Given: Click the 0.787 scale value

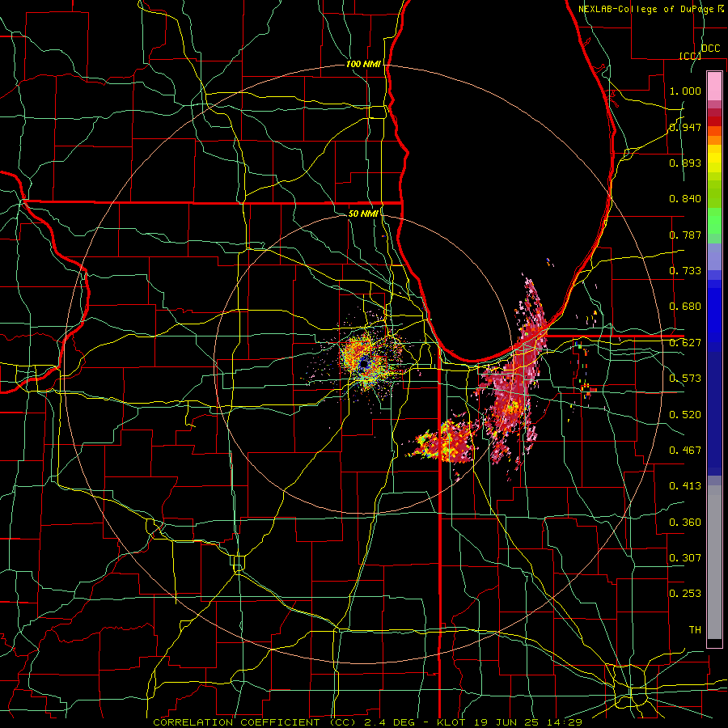Looking at the screenshot, I should 685,235.
